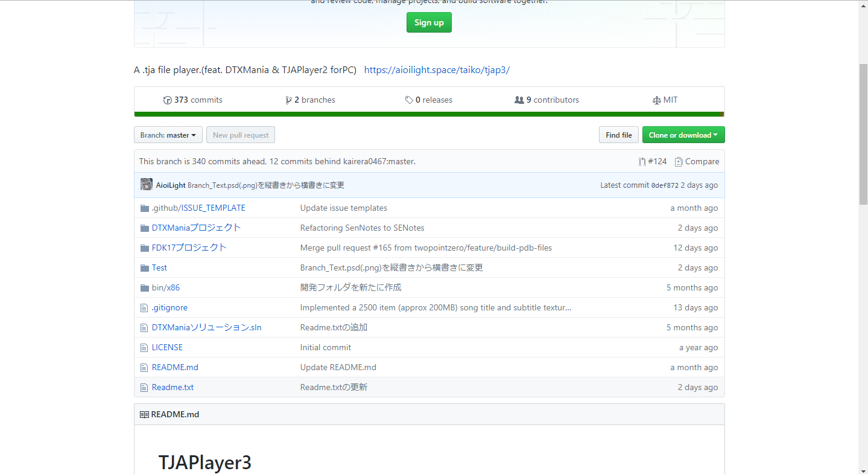This screenshot has height=474, width=868.
Task: Open the README.md file link
Action: pyautogui.click(x=175, y=367)
